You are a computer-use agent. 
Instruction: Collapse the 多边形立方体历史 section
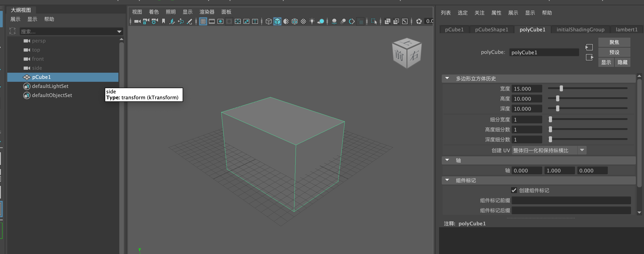tap(447, 78)
